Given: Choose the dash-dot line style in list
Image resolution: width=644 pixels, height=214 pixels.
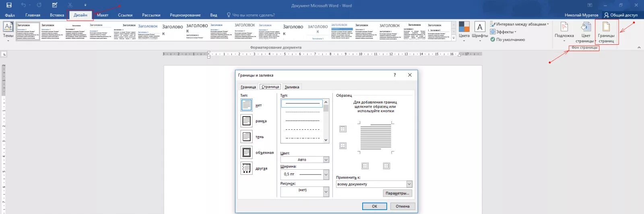Looking at the screenshot, I should click(x=302, y=138).
